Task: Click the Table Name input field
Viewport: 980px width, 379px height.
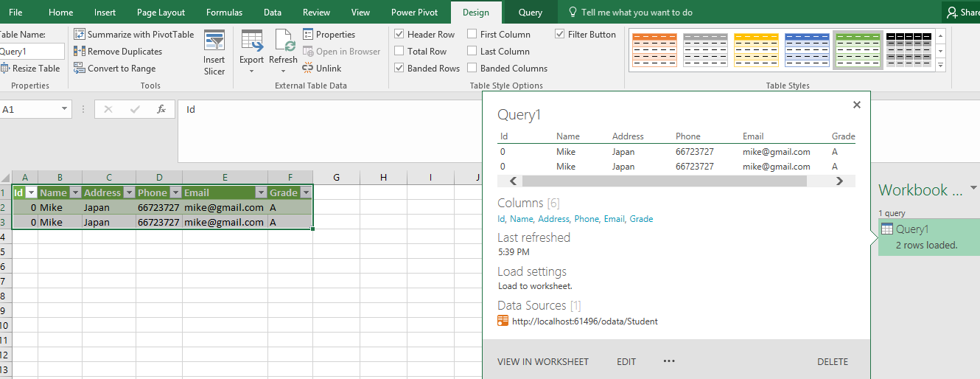Action: click(32, 52)
